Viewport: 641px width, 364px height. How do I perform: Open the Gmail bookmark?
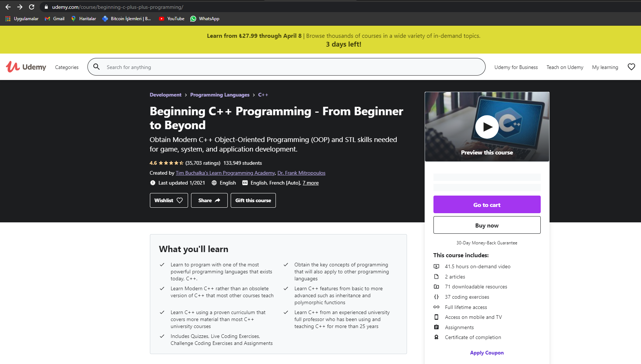(x=54, y=19)
